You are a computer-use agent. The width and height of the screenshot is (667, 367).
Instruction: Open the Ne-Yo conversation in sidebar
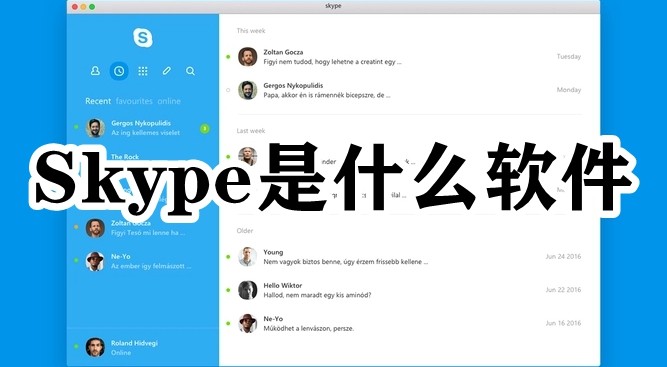pyautogui.click(x=143, y=261)
